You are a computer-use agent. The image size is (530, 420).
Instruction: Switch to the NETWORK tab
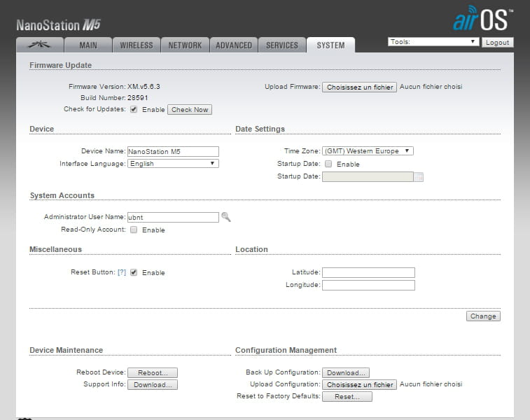tap(185, 45)
